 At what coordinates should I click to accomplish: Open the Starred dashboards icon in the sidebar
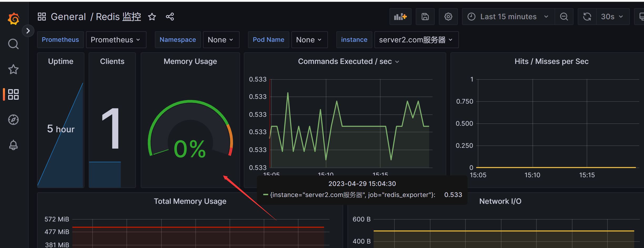(13, 69)
